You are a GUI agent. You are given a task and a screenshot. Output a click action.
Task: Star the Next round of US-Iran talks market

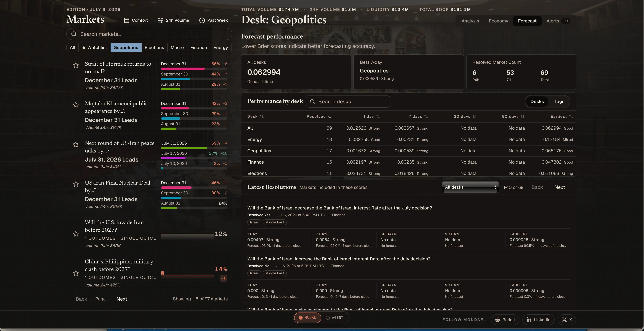pos(76,144)
